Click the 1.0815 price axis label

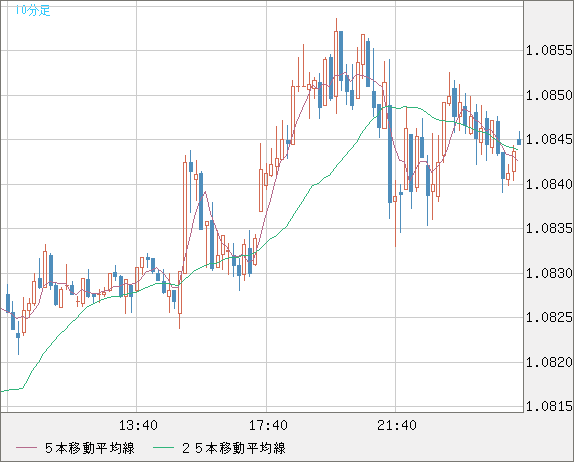point(549,406)
